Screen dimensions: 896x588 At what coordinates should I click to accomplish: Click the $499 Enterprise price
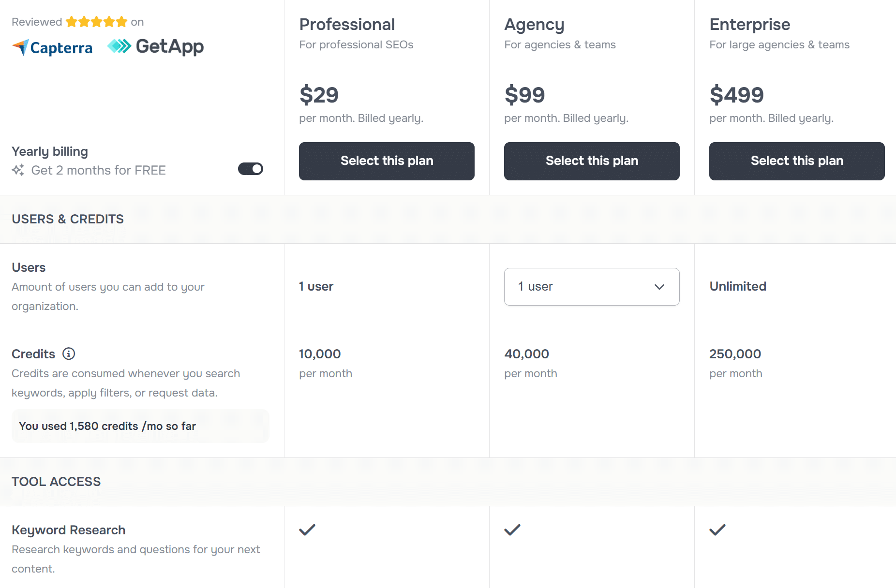(736, 95)
